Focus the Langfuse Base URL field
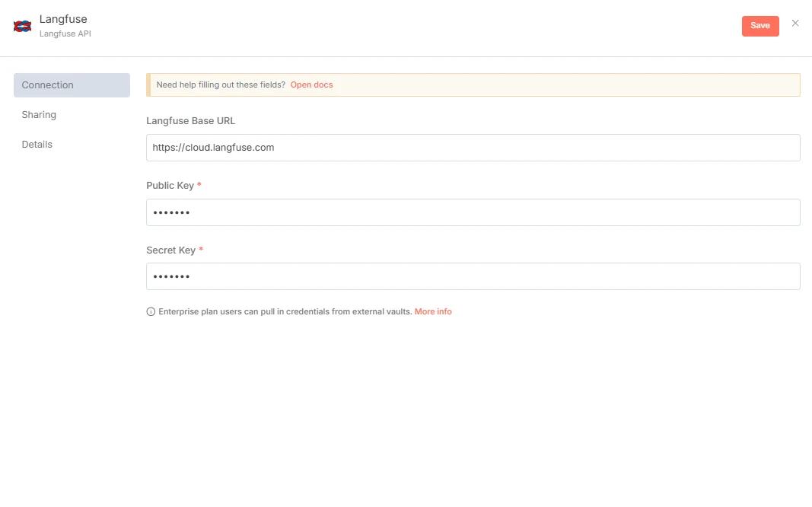The height and width of the screenshot is (507, 812). click(473, 148)
